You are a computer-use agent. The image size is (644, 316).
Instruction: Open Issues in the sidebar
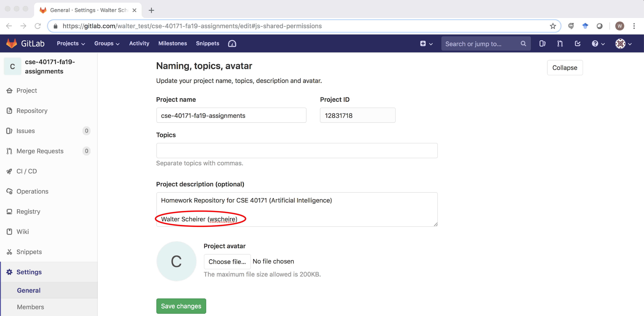point(49,131)
